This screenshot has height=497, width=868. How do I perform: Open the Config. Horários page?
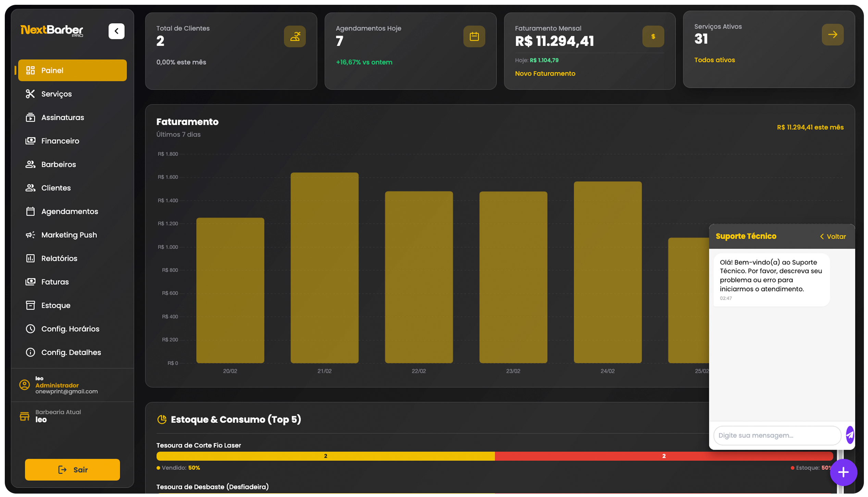coord(70,329)
